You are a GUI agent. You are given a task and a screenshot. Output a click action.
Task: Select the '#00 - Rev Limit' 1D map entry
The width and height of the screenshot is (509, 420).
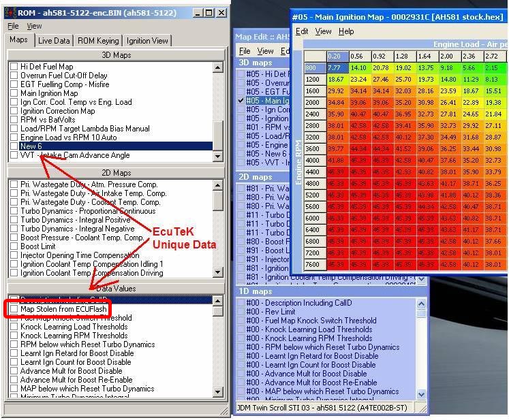270,311
